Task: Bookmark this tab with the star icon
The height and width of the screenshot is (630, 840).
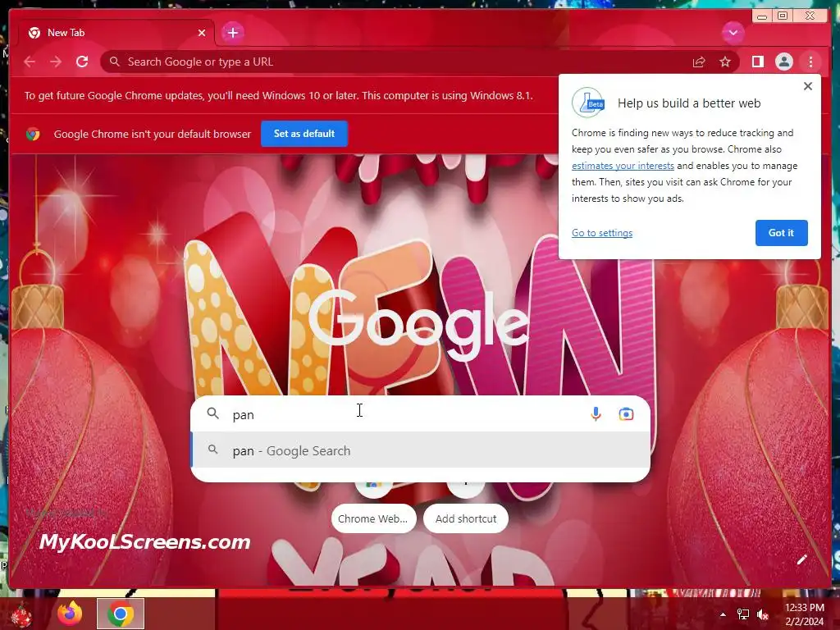Action: pos(725,62)
